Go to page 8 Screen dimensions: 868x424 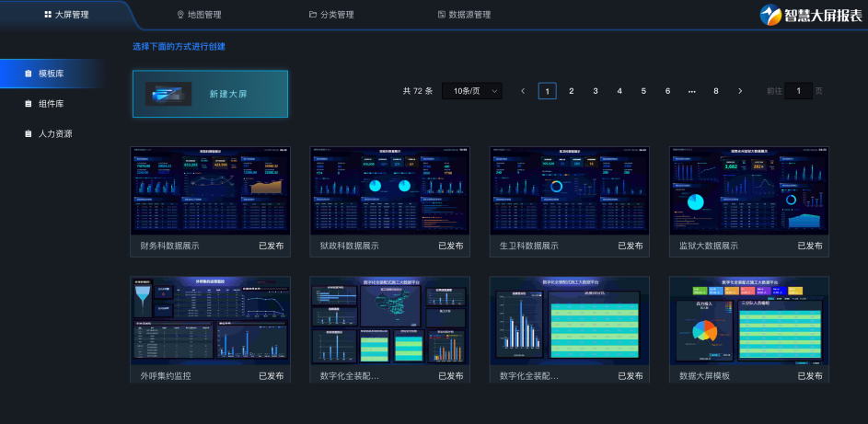pyautogui.click(x=716, y=91)
